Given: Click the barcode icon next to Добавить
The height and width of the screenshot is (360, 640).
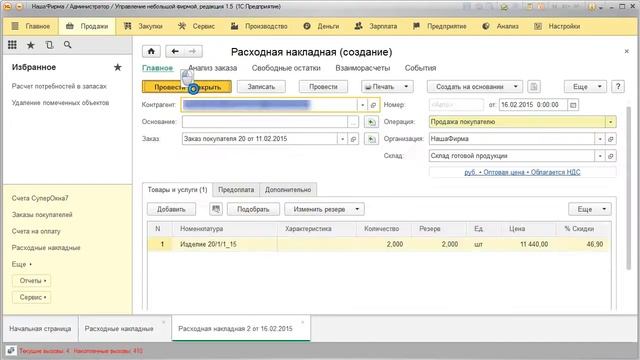Looking at the screenshot, I should pyautogui.click(x=216, y=209).
